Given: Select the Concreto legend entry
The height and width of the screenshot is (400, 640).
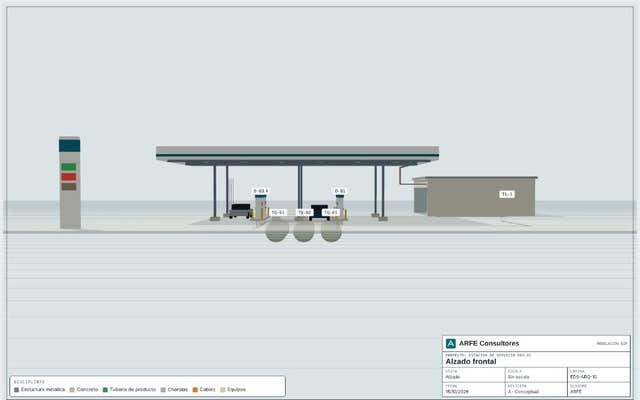Looking at the screenshot, I should click(x=84, y=390).
